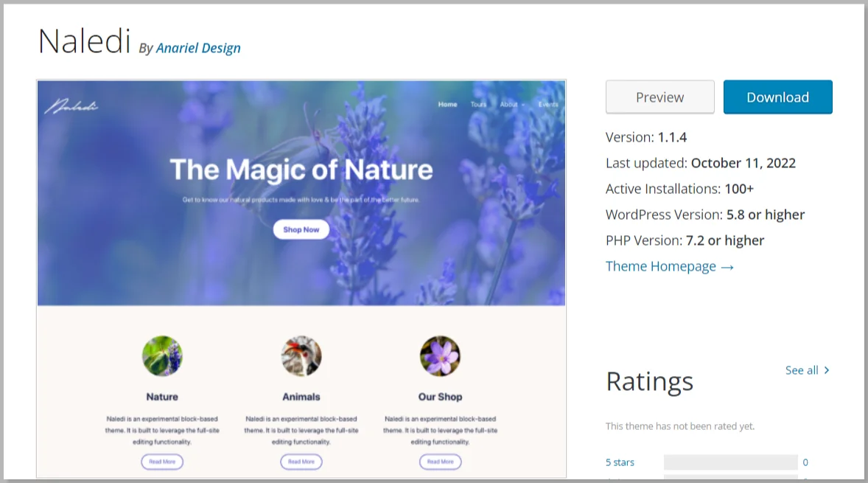Click Read More under Our Shop
Image resolution: width=868 pixels, height=483 pixels.
point(440,462)
